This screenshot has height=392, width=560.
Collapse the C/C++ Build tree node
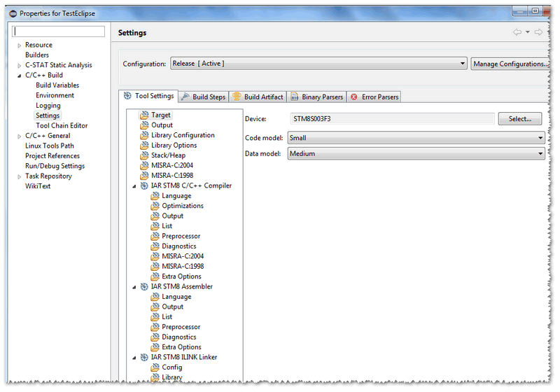[x=20, y=76]
